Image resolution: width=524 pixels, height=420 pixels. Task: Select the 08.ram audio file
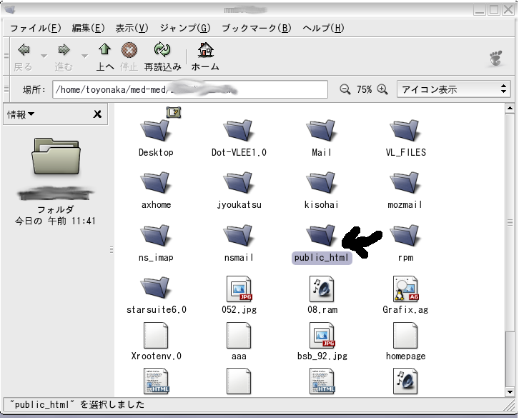tap(322, 289)
